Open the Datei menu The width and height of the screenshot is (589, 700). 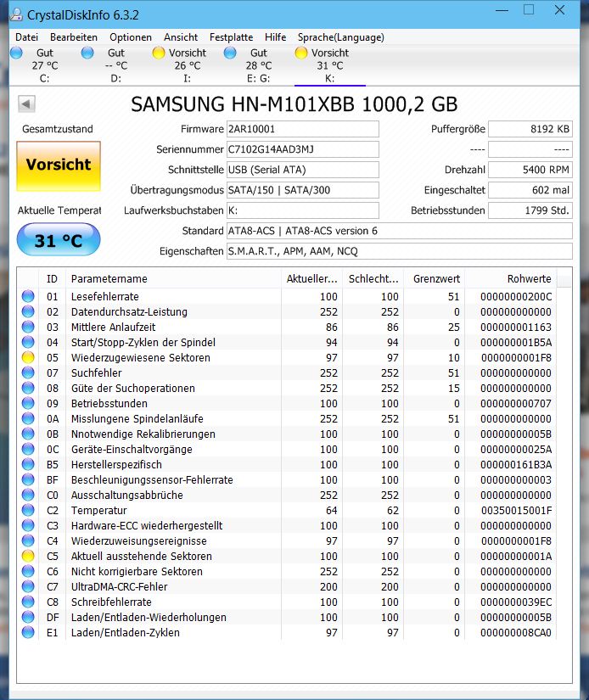26,37
